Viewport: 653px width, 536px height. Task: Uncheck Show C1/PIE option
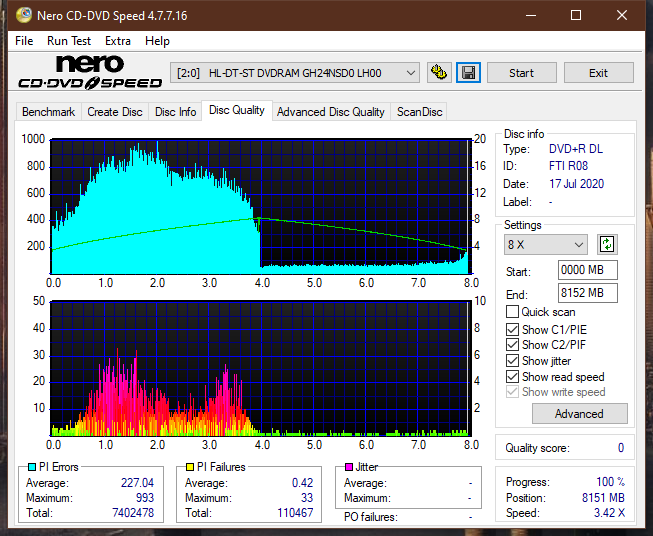(x=512, y=329)
